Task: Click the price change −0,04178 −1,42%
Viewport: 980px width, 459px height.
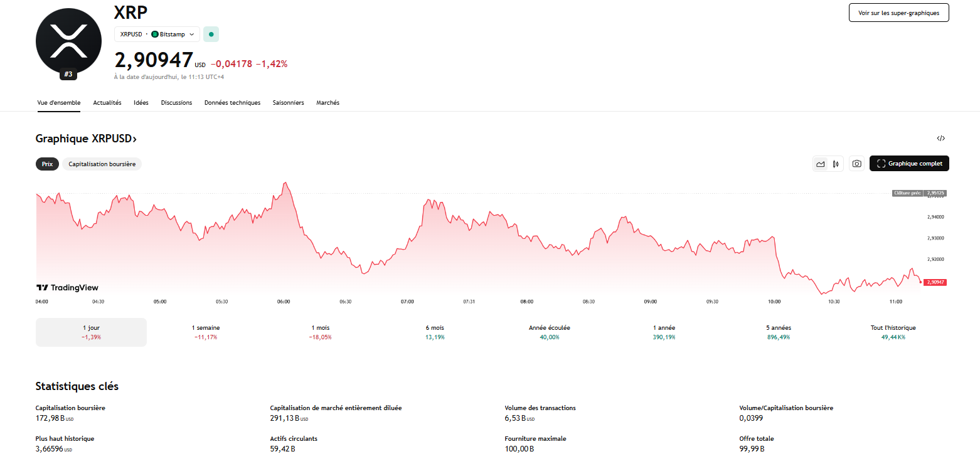Action: point(249,64)
